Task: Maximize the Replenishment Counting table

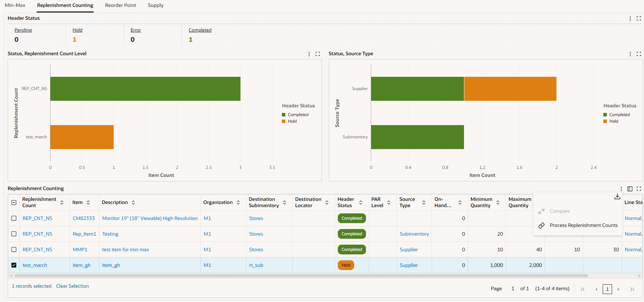Action: pyautogui.click(x=639, y=189)
